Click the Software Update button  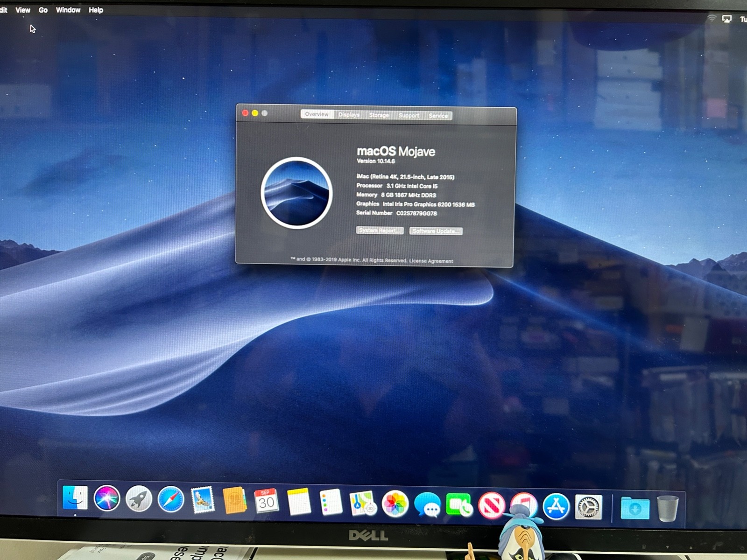436,231
